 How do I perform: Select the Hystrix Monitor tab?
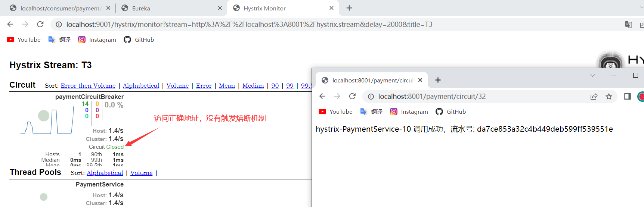click(x=283, y=8)
